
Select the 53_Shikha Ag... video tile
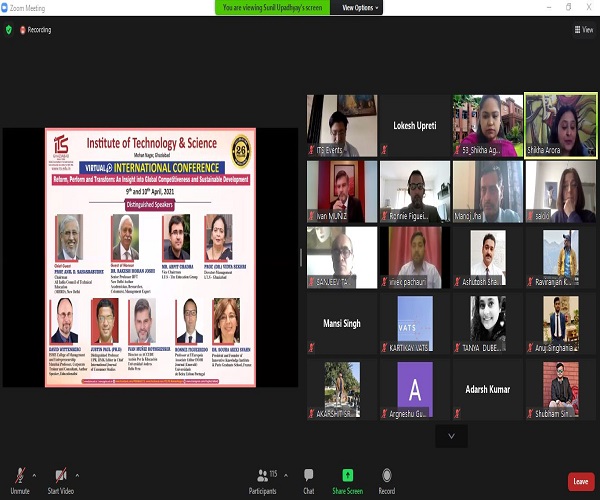click(488, 126)
